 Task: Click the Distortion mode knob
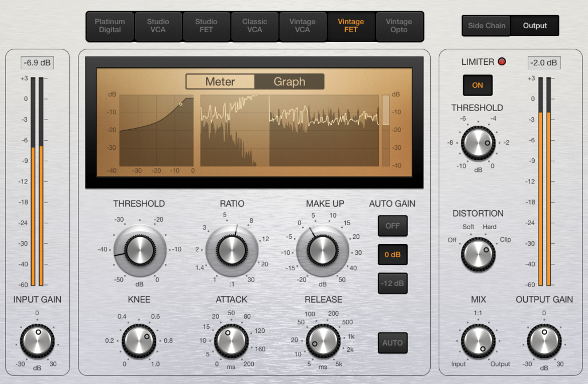click(478, 254)
